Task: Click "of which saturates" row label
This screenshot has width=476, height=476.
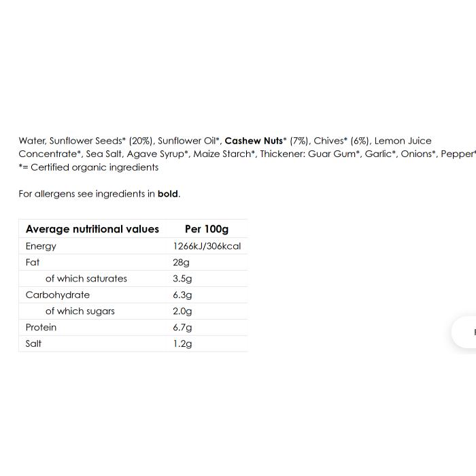Action: [86, 278]
